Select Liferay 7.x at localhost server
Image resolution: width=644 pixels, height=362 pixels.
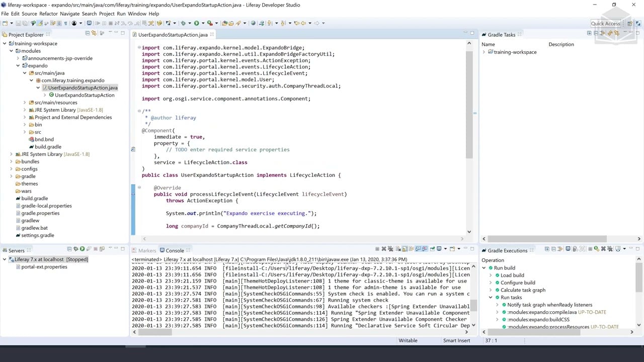[x=51, y=259]
